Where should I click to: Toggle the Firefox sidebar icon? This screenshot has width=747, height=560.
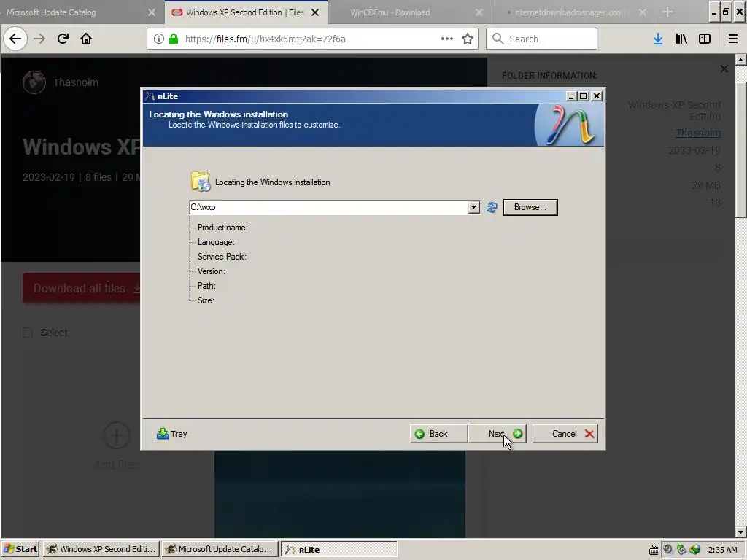click(705, 39)
